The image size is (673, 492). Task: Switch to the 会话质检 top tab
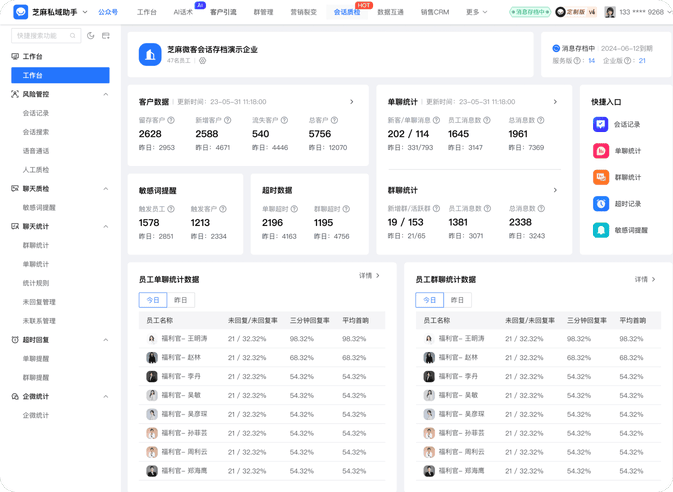(x=346, y=13)
